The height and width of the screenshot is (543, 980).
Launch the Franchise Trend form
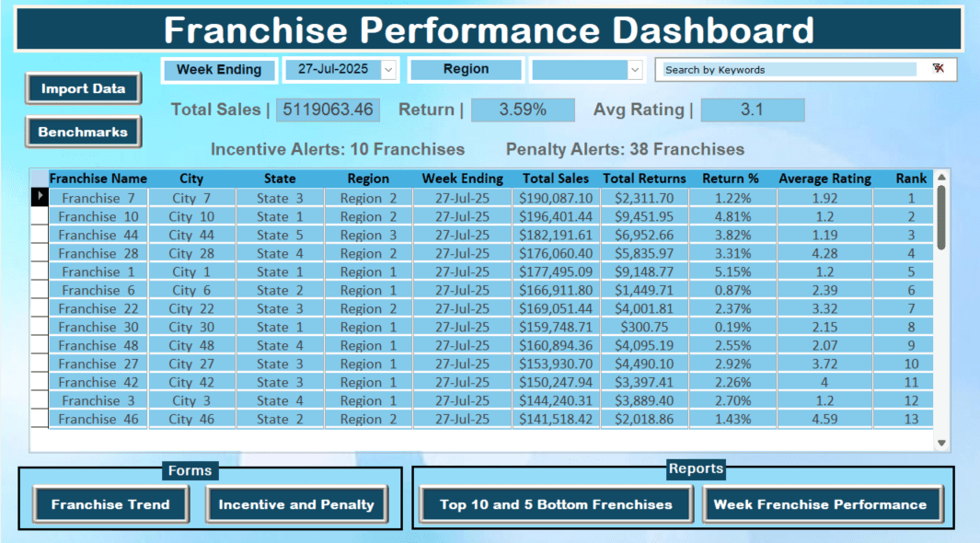pyautogui.click(x=110, y=504)
